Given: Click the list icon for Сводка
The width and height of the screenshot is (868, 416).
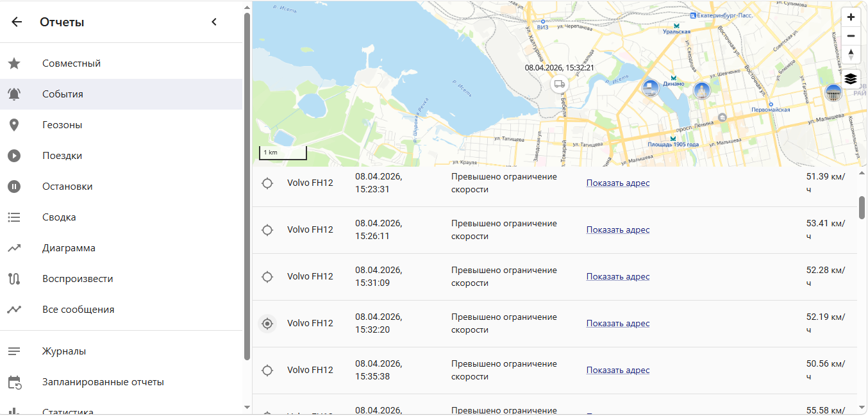Looking at the screenshot, I should pyautogui.click(x=14, y=217).
